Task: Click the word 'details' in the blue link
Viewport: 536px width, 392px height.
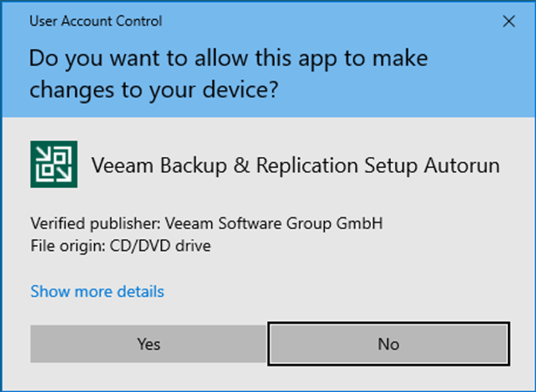Action: [x=141, y=292]
